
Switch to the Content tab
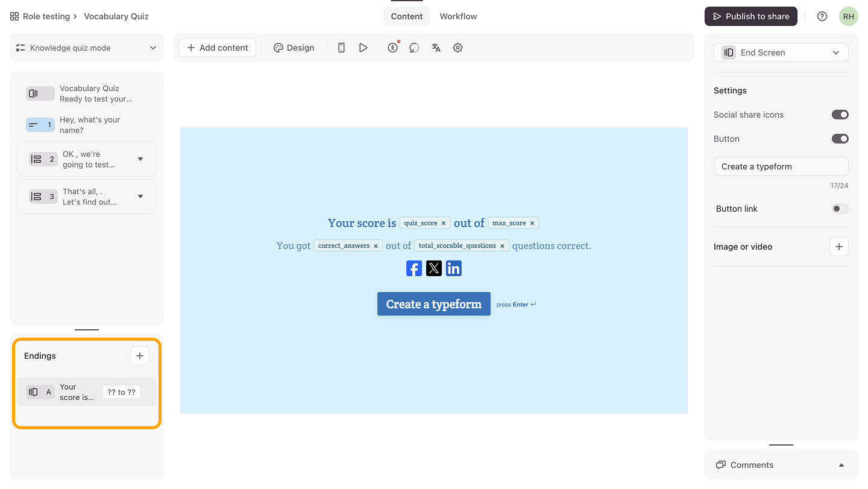coord(407,16)
